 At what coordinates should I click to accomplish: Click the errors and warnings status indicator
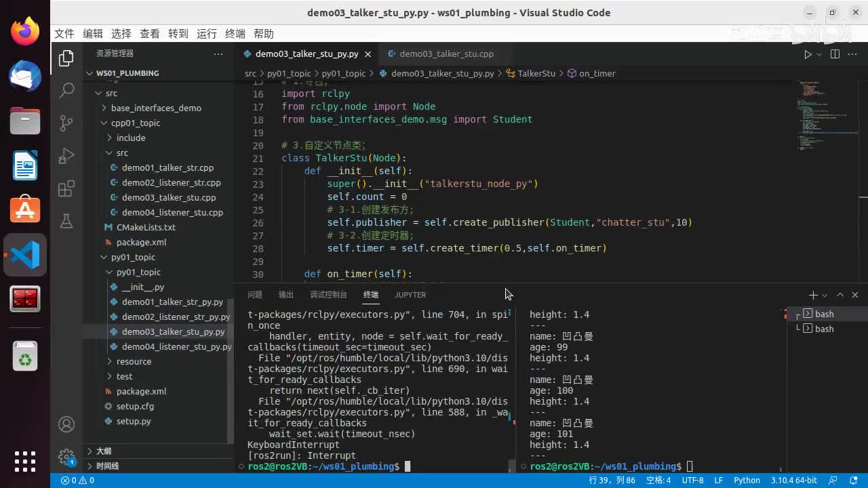coord(78,480)
